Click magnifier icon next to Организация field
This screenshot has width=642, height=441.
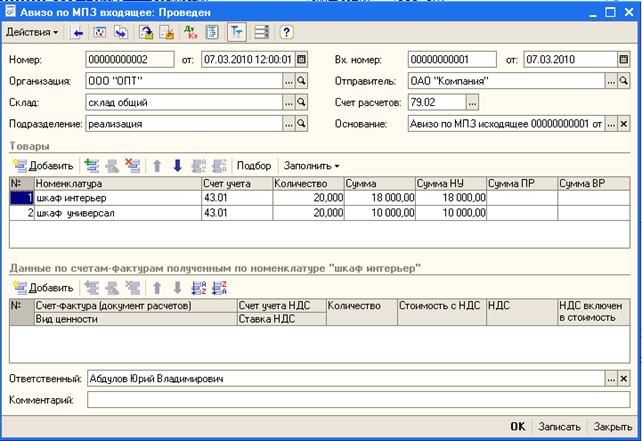[x=301, y=81]
